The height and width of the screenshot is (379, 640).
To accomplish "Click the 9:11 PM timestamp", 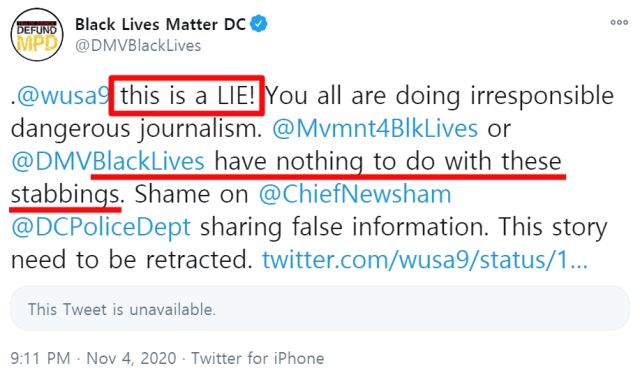I will [x=40, y=358].
